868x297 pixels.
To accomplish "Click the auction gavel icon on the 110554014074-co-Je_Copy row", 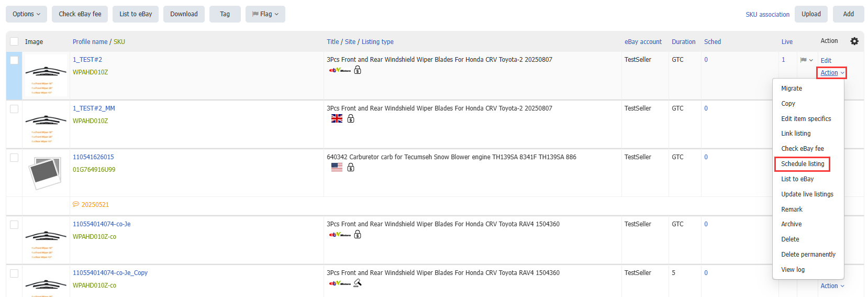I will click(358, 283).
